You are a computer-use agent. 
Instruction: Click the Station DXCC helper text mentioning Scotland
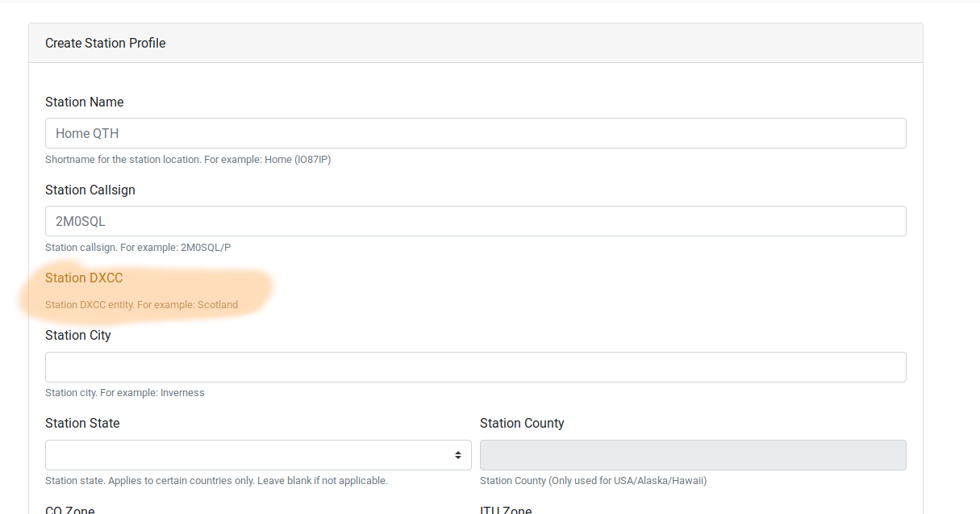[x=141, y=304]
